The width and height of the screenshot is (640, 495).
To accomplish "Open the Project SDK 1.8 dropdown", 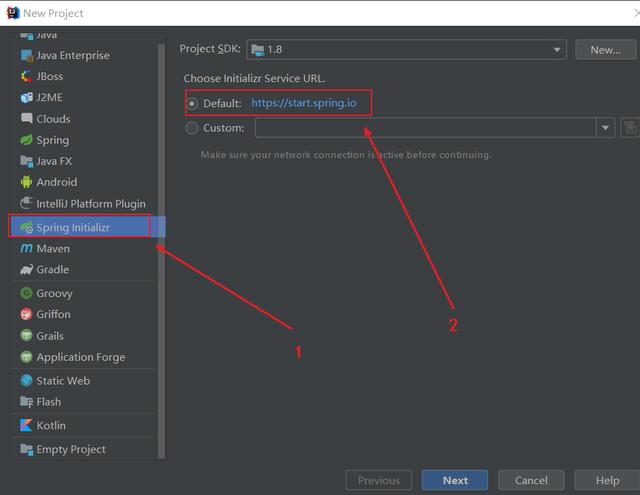I will 407,50.
